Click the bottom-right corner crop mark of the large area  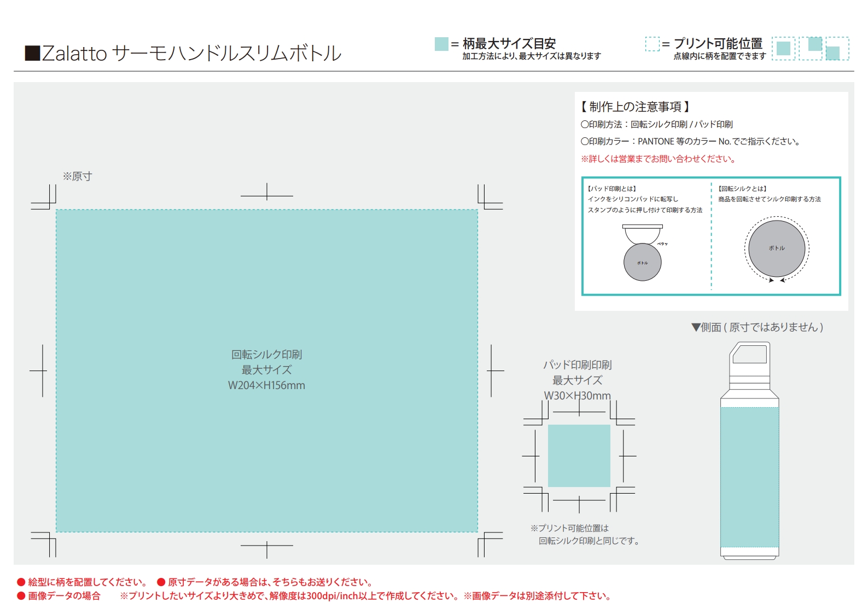(490, 545)
